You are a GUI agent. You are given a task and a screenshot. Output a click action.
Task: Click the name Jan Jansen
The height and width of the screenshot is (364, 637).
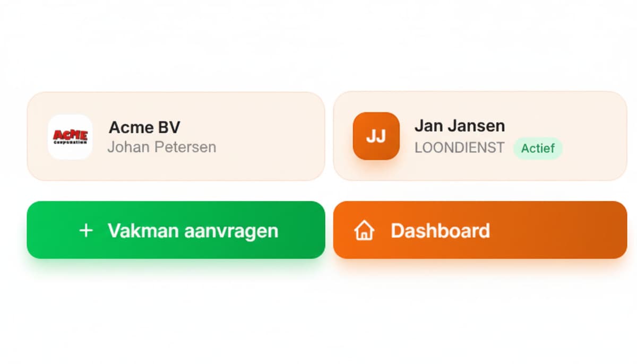coord(460,126)
